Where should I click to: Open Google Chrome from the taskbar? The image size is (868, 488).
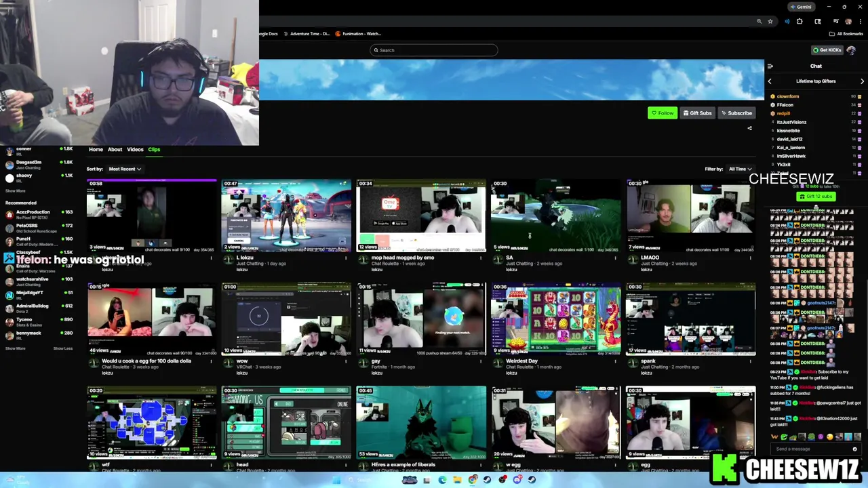[472, 480]
